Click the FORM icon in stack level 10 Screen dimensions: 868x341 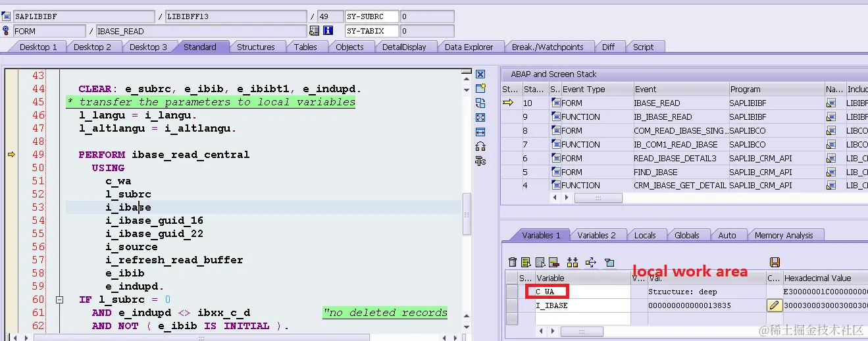555,103
